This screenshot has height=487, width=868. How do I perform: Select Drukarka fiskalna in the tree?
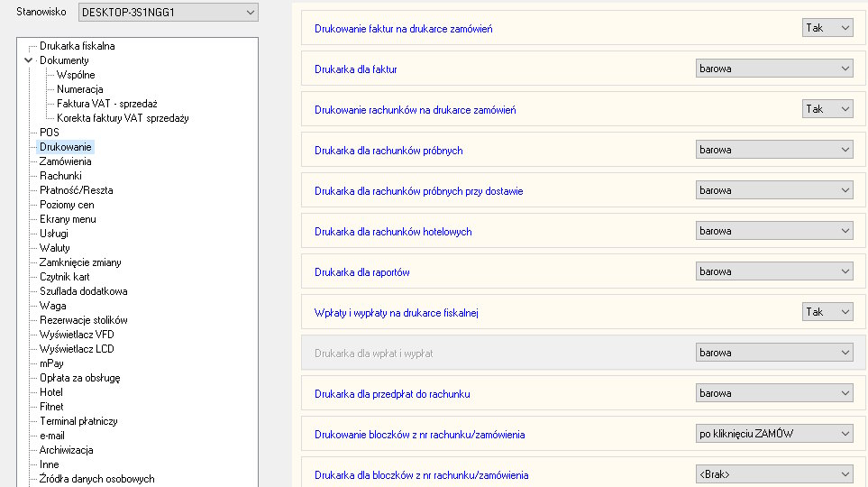click(x=77, y=46)
